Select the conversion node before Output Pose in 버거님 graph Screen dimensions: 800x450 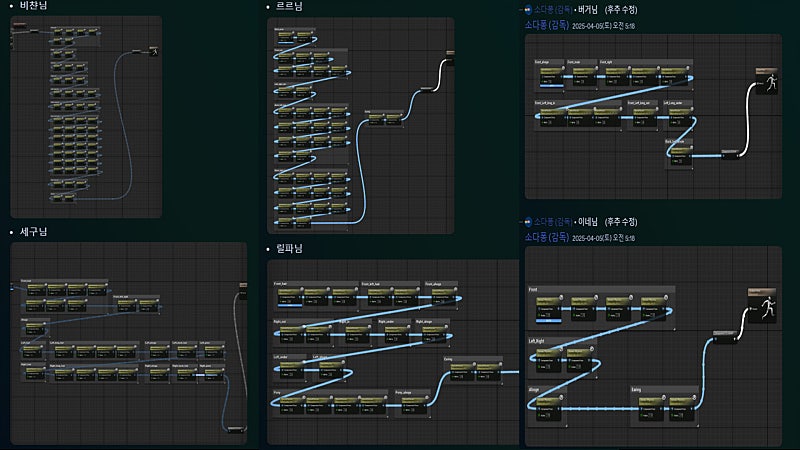(x=730, y=154)
